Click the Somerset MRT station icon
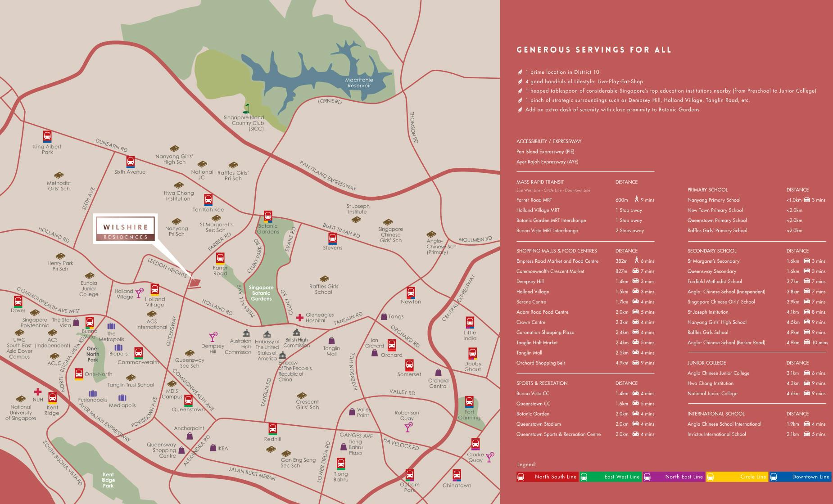 coord(409,365)
